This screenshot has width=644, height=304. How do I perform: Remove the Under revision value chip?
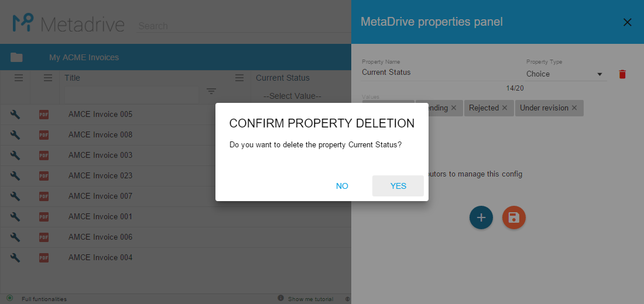click(x=574, y=108)
